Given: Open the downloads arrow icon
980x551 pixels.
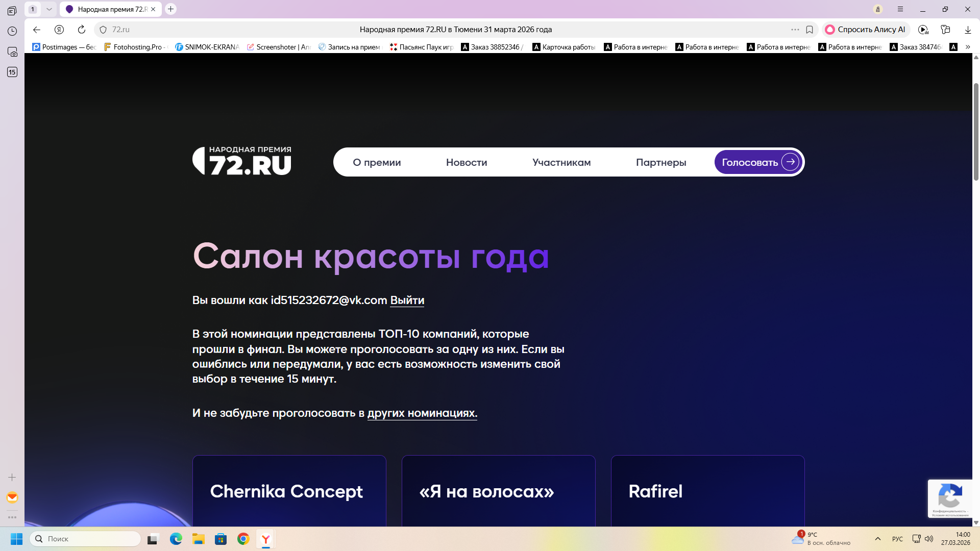Looking at the screenshot, I should 968,30.
